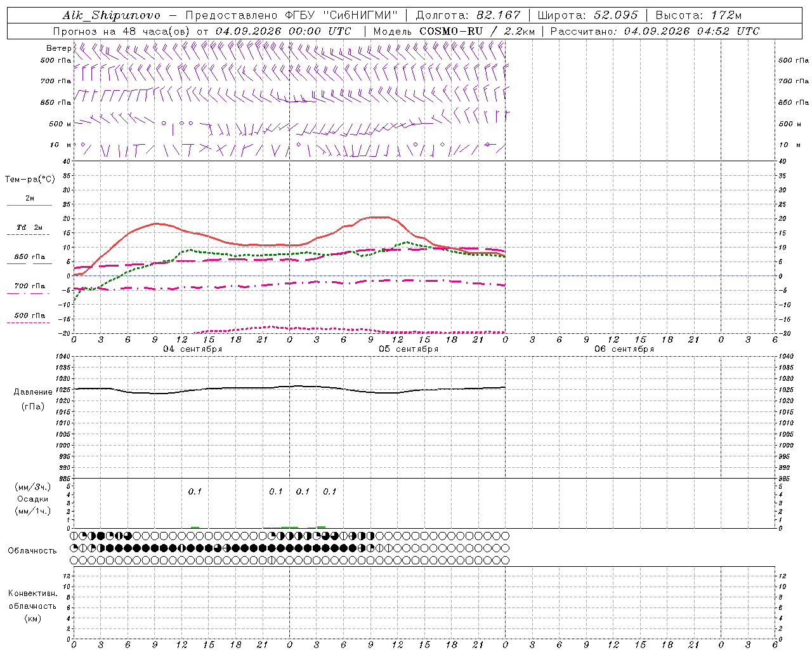Click the first cloud circle in top row
812x650 pixels.
point(74,536)
